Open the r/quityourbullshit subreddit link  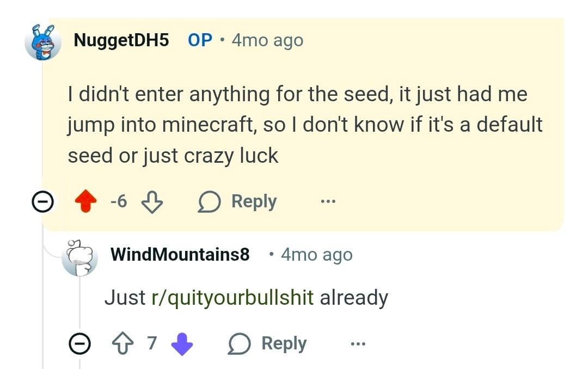[232, 297]
